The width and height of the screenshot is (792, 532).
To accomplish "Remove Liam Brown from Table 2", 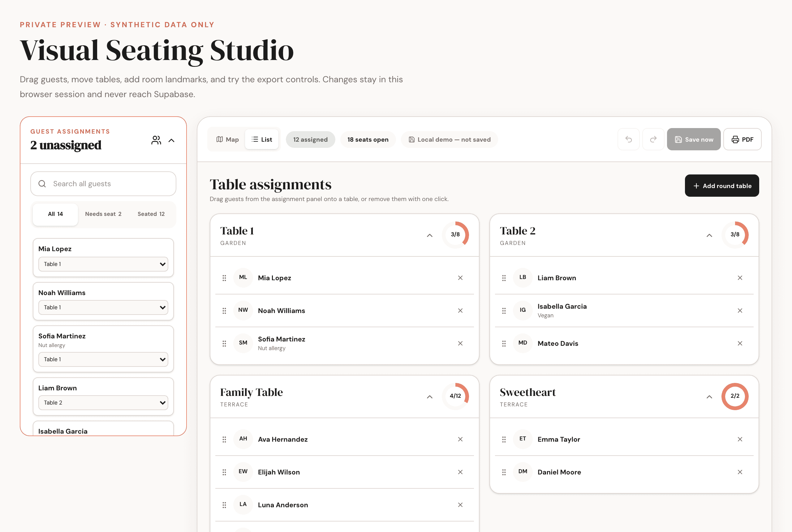I will click(740, 278).
